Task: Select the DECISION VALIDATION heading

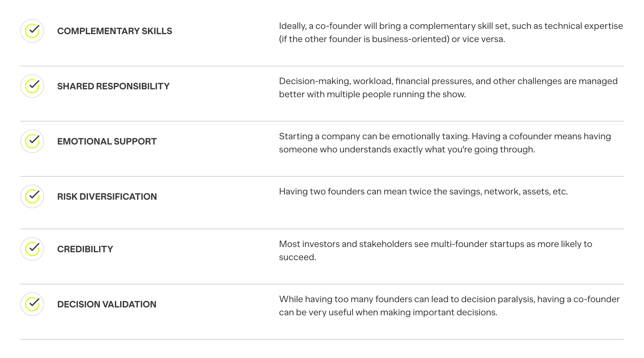Action: (107, 304)
